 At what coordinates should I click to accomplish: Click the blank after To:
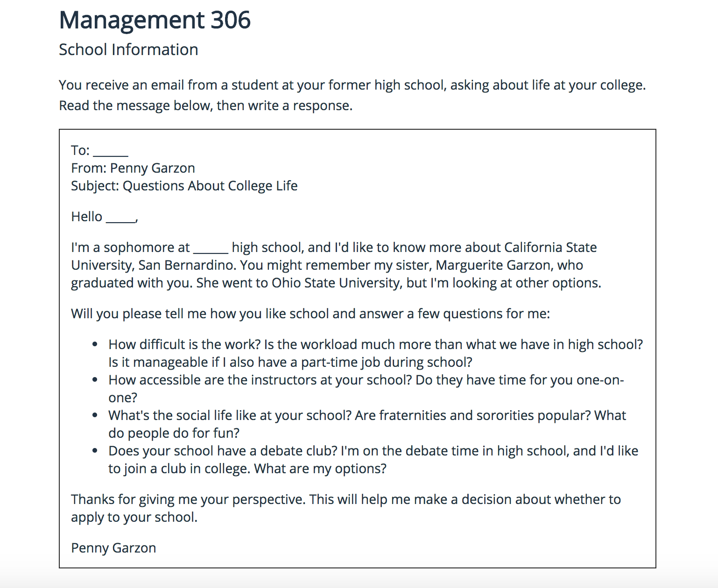[x=111, y=151]
